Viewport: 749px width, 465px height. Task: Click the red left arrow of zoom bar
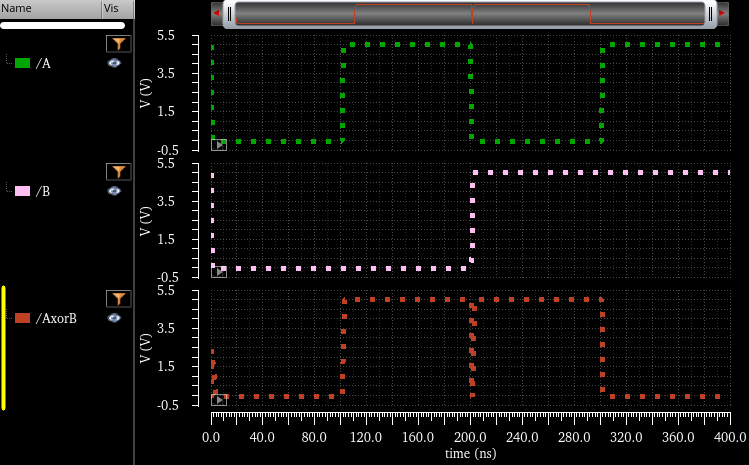tap(216, 13)
